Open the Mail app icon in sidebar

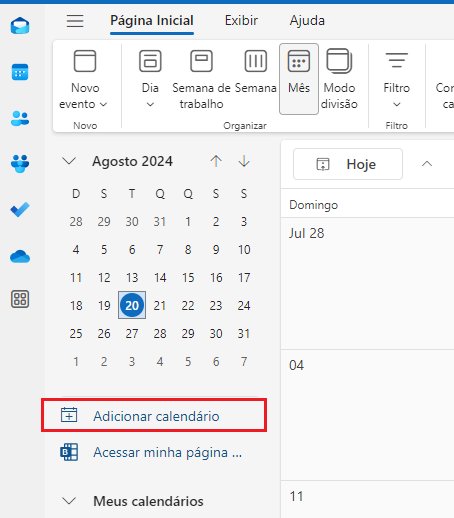(x=20, y=26)
